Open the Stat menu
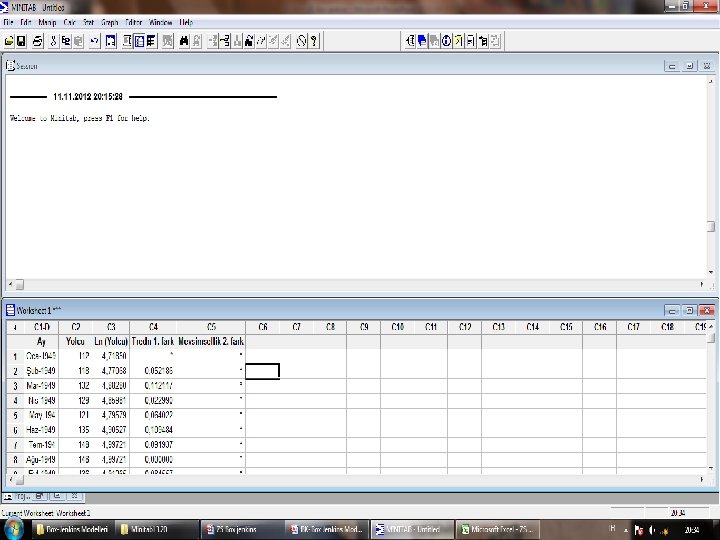Image resolution: width=720 pixels, height=540 pixels. (x=89, y=22)
